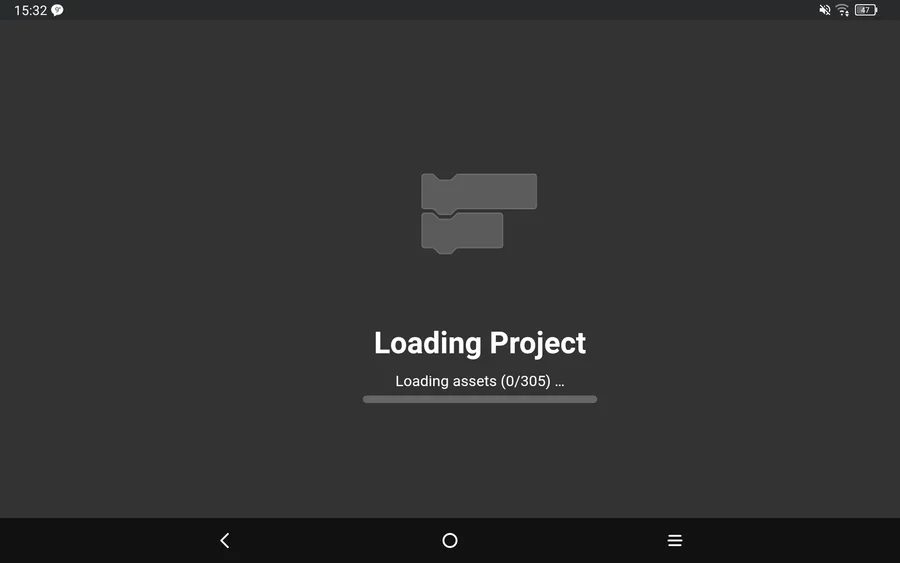Click the word Loading in bold heading
The image size is (900, 563).
[x=428, y=343]
